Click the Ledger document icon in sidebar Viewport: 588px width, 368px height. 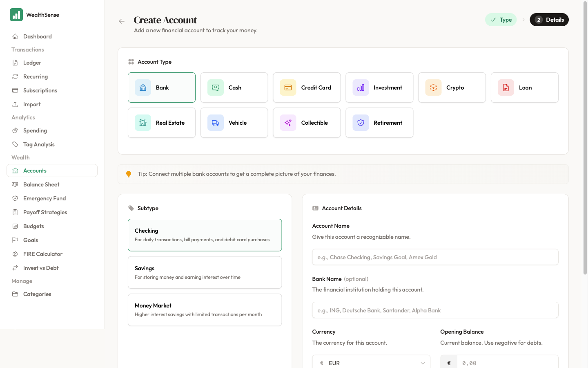[15, 63]
